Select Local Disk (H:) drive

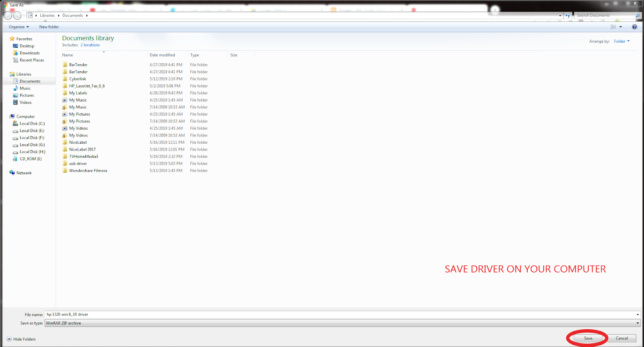pos(32,152)
